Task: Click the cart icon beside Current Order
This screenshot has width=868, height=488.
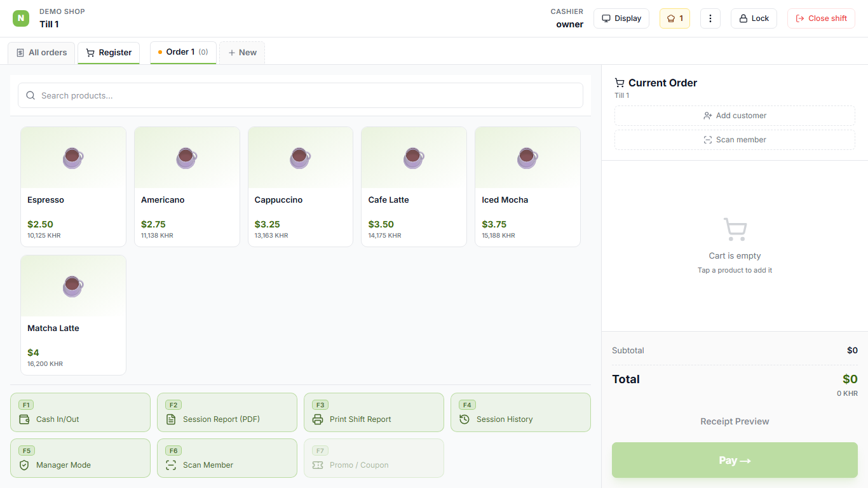Action: click(620, 83)
